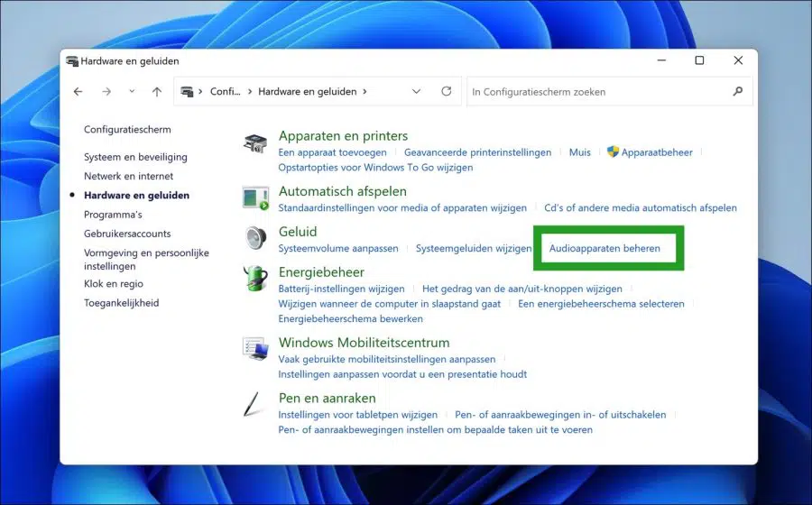
Task: Open Pen en aanraken heading
Action: pos(328,398)
